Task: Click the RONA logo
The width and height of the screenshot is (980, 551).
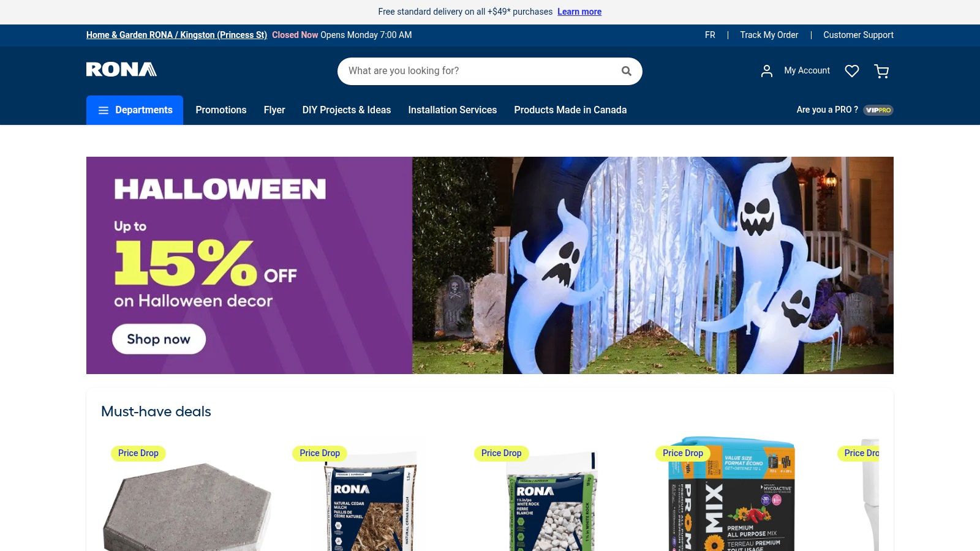Action: point(121,69)
